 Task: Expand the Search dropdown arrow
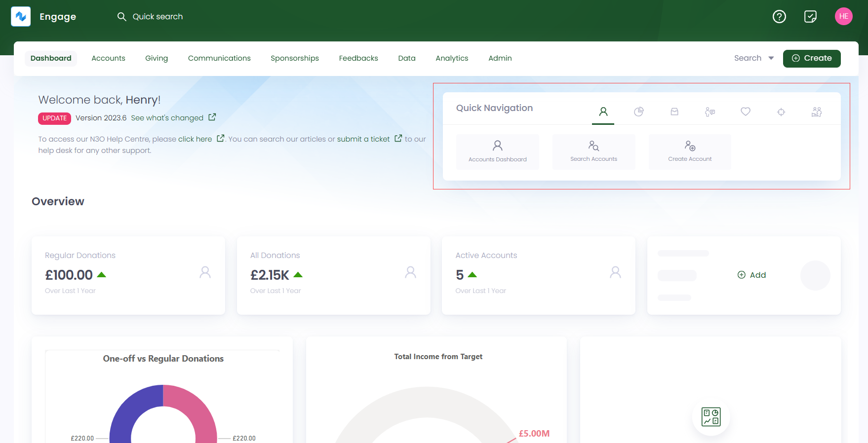pos(771,58)
